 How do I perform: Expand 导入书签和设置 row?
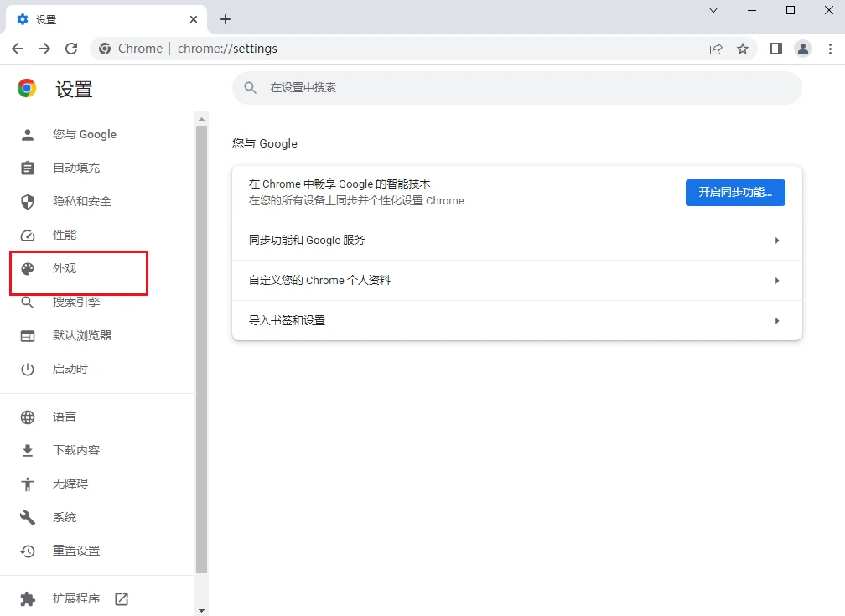coord(516,321)
